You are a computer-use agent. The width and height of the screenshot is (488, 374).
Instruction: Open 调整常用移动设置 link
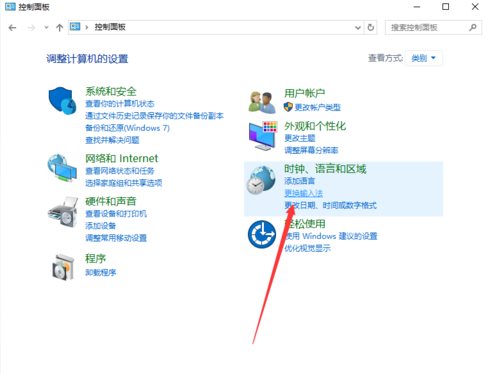click(x=116, y=238)
